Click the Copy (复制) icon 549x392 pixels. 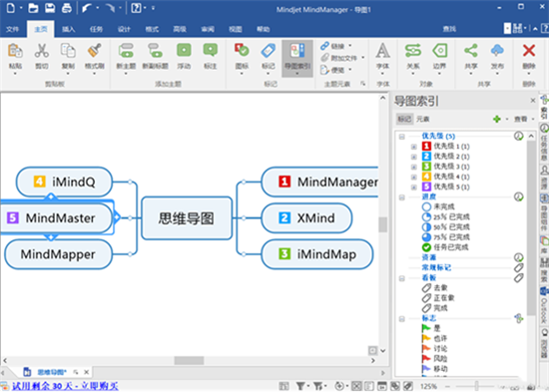pyautogui.click(x=68, y=51)
